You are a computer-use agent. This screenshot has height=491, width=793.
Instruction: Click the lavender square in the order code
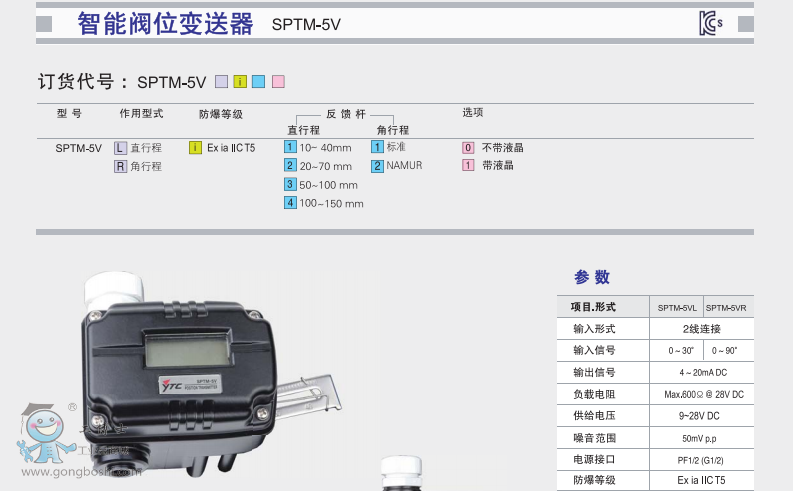click(x=222, y=81)
